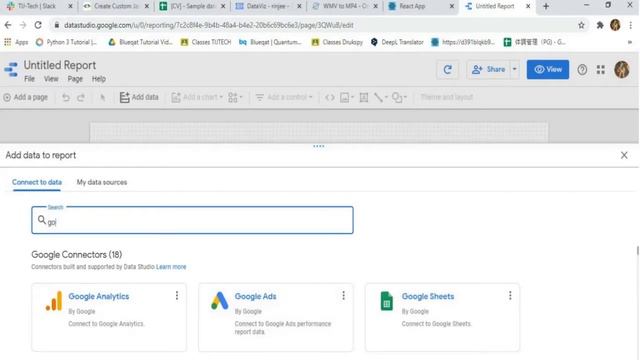Image resolution: width=640 pixels, height=360 pixels.
Task: Switch to the Create Custom tab
Action: pyautogui.click(x=116, y=6)
